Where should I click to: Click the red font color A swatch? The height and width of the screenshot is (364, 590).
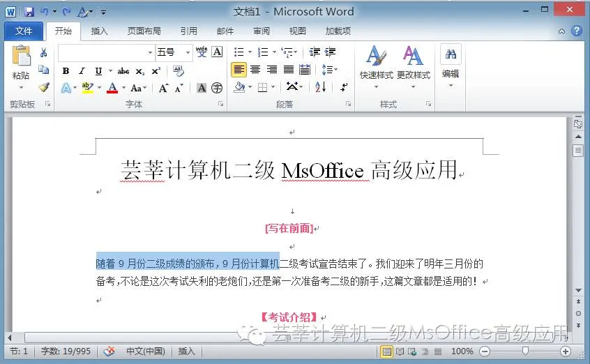tap(112, 88)
